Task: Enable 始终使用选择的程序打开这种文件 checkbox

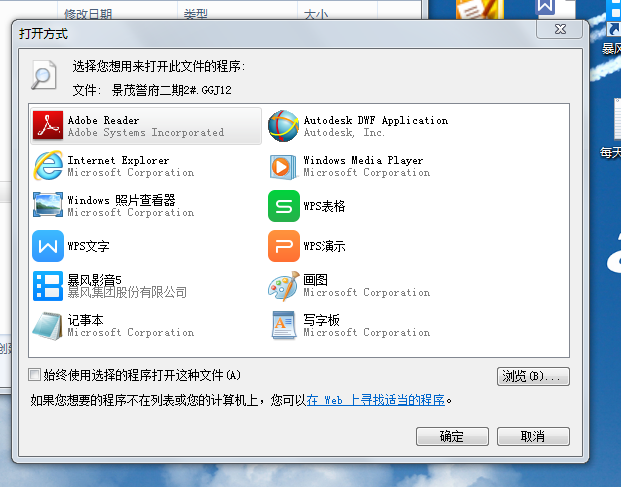Action: pos(34,375)
